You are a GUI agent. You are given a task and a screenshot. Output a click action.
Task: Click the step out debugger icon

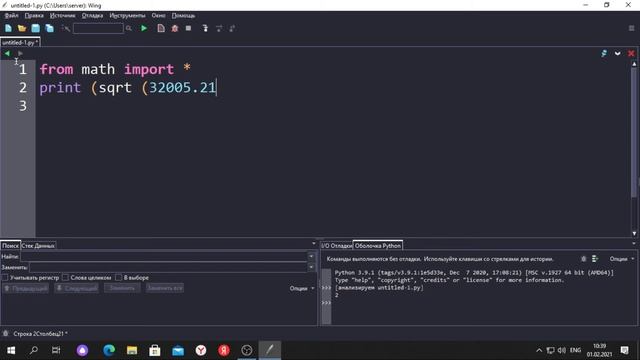(232, 28)
